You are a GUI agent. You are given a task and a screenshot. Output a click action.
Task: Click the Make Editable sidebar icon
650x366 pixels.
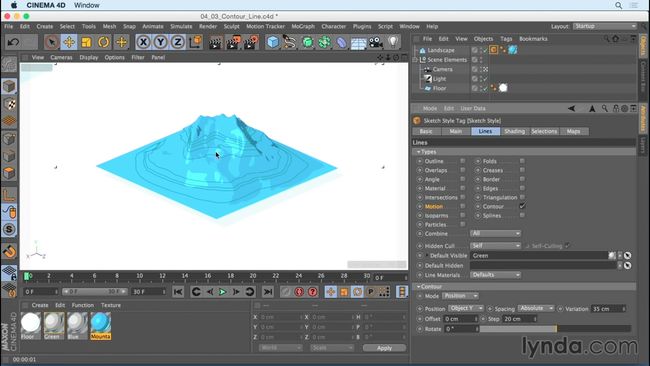(x=9, y=64)
